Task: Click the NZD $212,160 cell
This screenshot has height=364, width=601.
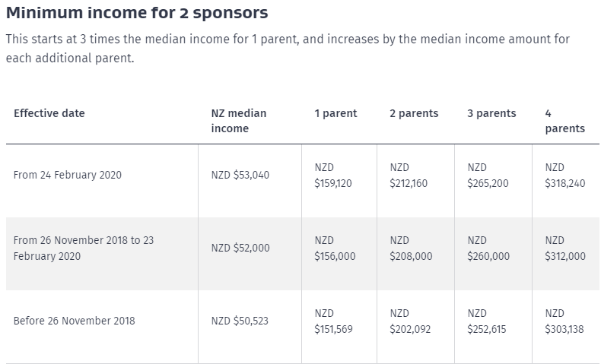Action: pyautogui.click(x=411, y=175)
